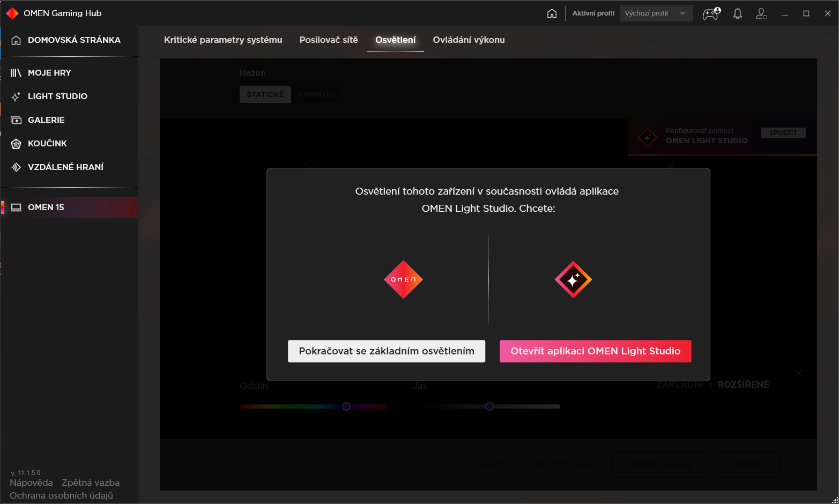
Task: Click version text v. 11.1.5.0
Action: click(26, 473)
